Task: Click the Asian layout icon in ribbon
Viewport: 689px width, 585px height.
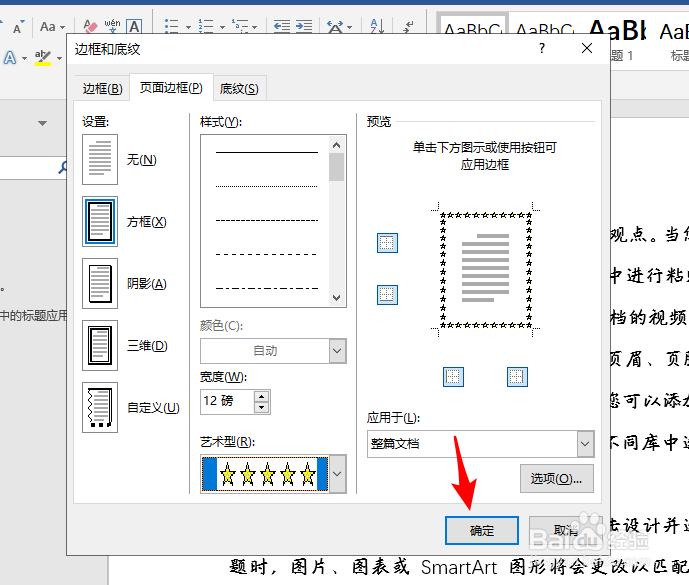Action: (x=335, y=27)
